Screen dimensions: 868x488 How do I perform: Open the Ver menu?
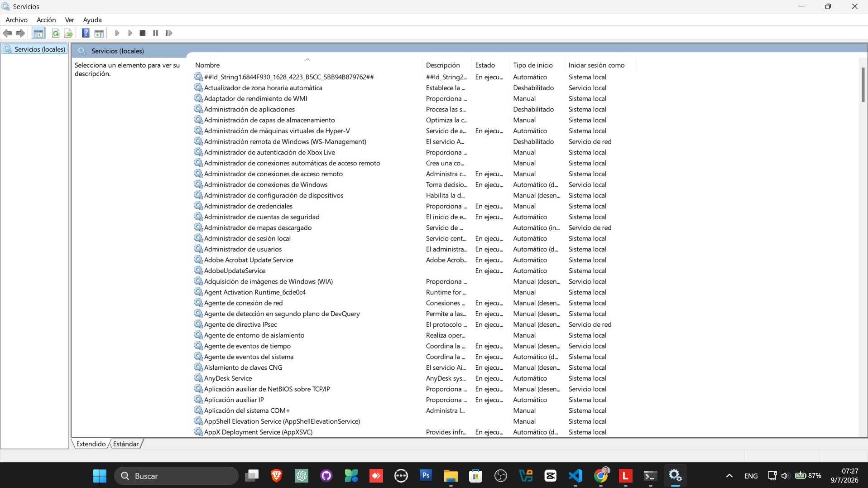pyautogui.click(x=69, y=20)
